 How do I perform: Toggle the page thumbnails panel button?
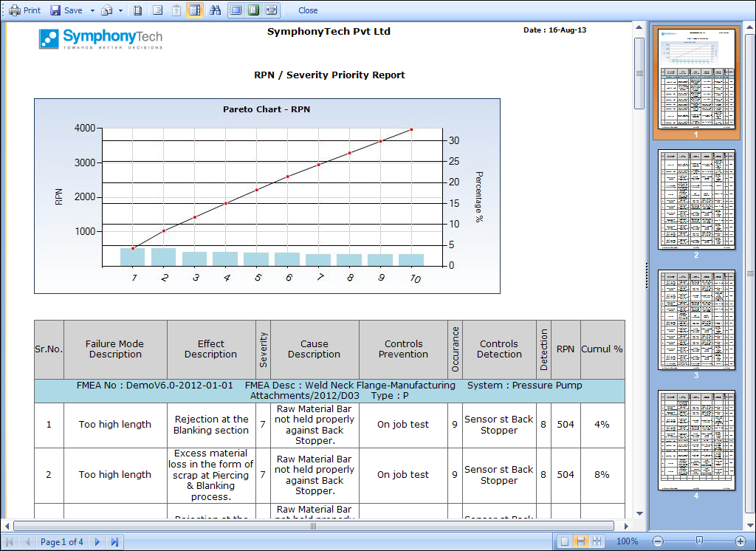194,10
